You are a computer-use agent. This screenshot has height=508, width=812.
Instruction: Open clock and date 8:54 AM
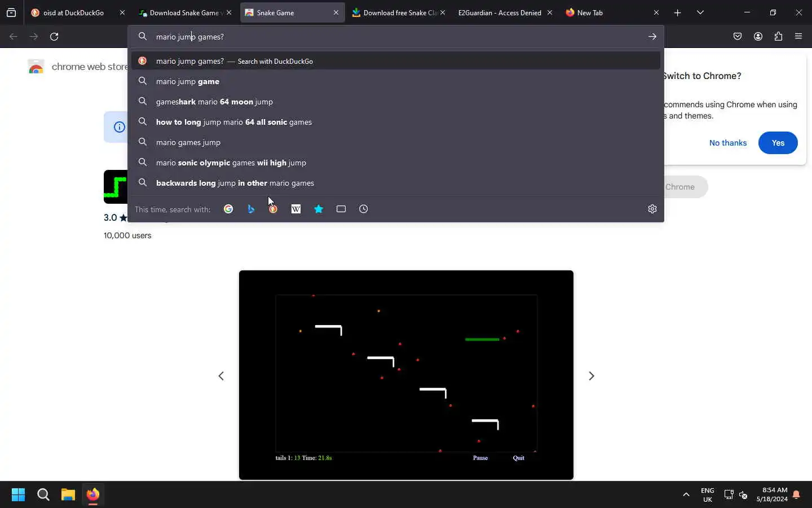(x=772, y=495)
